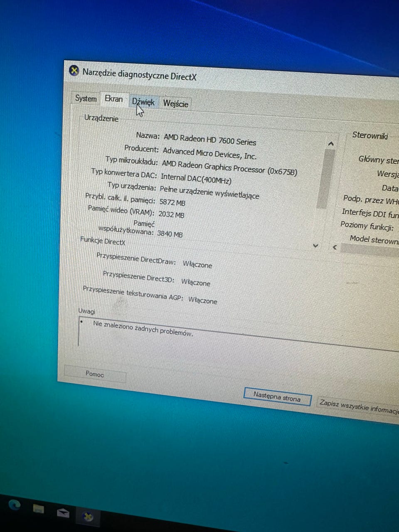Click the Przyspieszenie DirectDraw Włączone status

[197, 265]
